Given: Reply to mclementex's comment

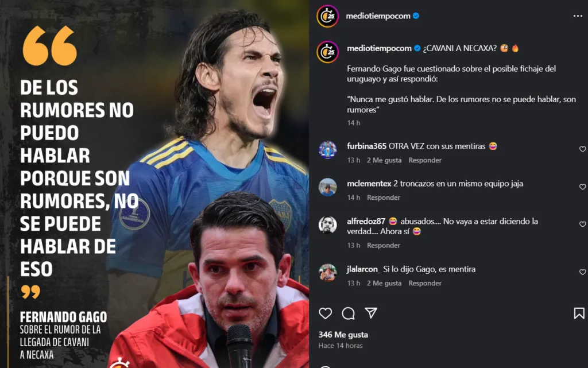Looking at the screenshot, I should (383, 197).
